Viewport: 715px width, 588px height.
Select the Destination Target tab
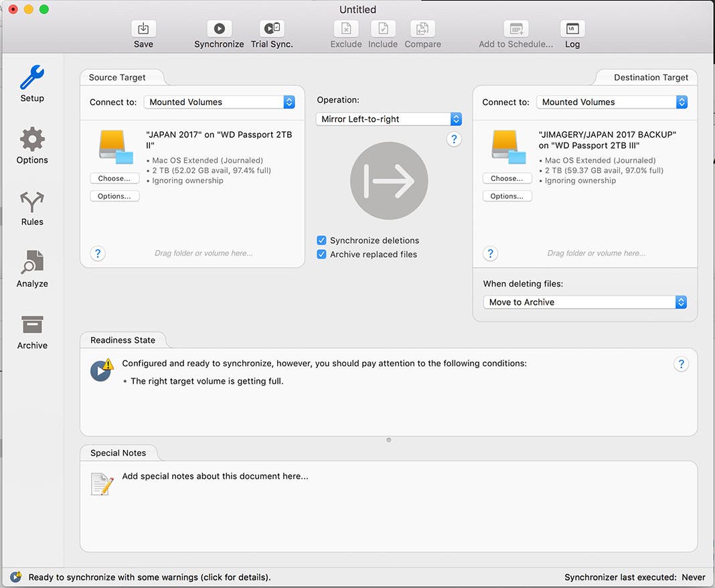(651, 78)
